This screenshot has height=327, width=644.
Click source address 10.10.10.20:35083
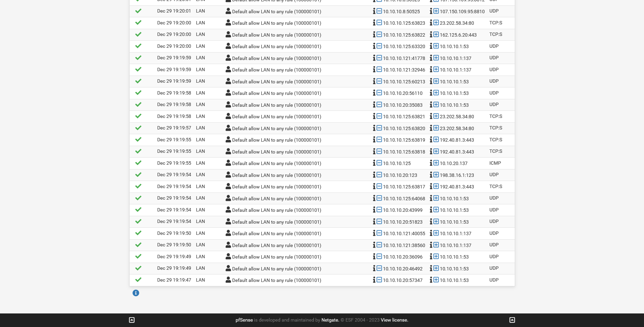[x=403, y=105]
